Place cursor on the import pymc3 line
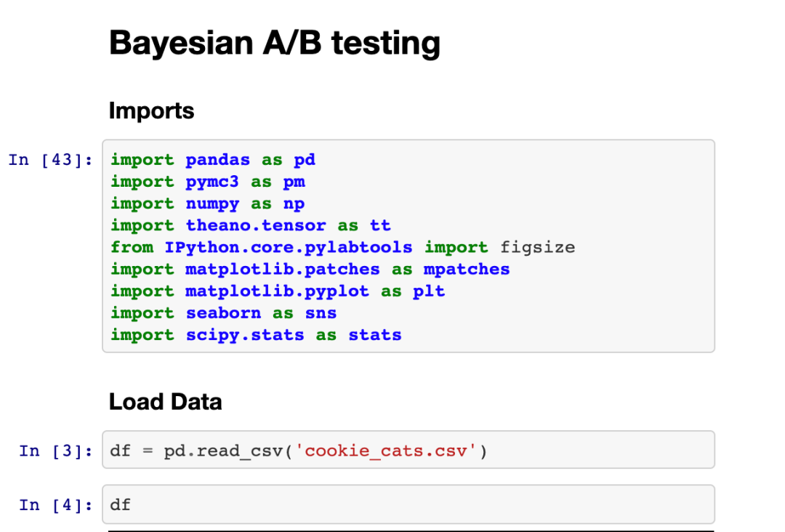The width and height of the screenshot is (785, 532). tap(208, 182)
